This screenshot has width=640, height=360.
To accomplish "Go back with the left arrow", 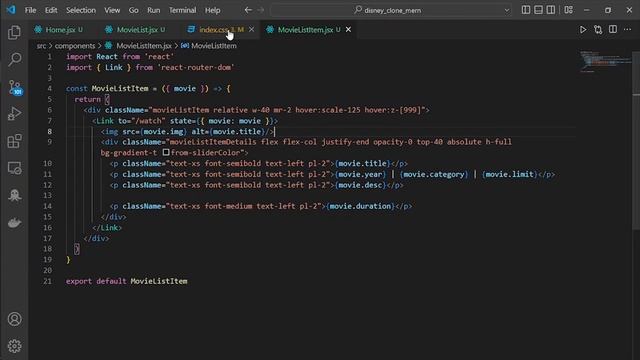I will (248, 10).
